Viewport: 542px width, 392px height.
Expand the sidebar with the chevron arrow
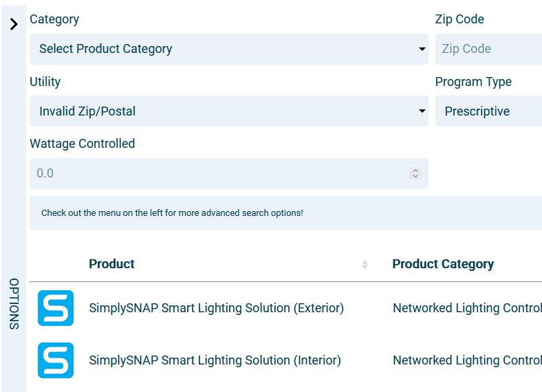coord(14,25)
